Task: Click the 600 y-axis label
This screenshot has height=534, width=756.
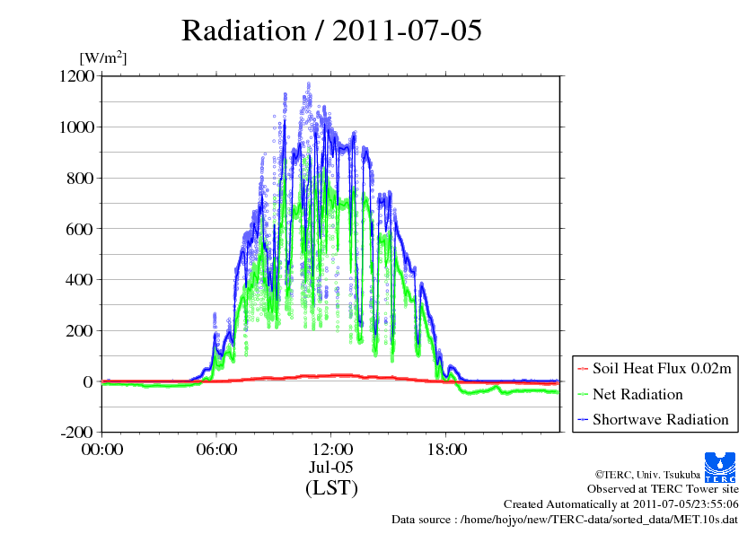Action: [80, 229]
